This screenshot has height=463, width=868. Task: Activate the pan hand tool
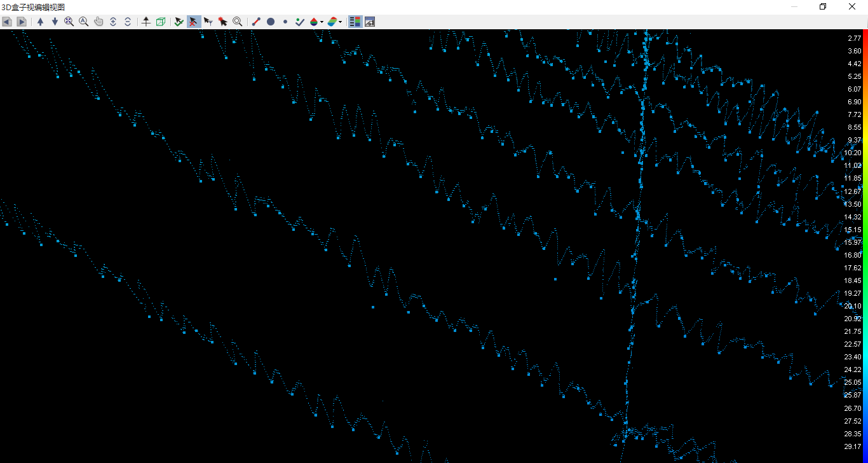point(98,22)
